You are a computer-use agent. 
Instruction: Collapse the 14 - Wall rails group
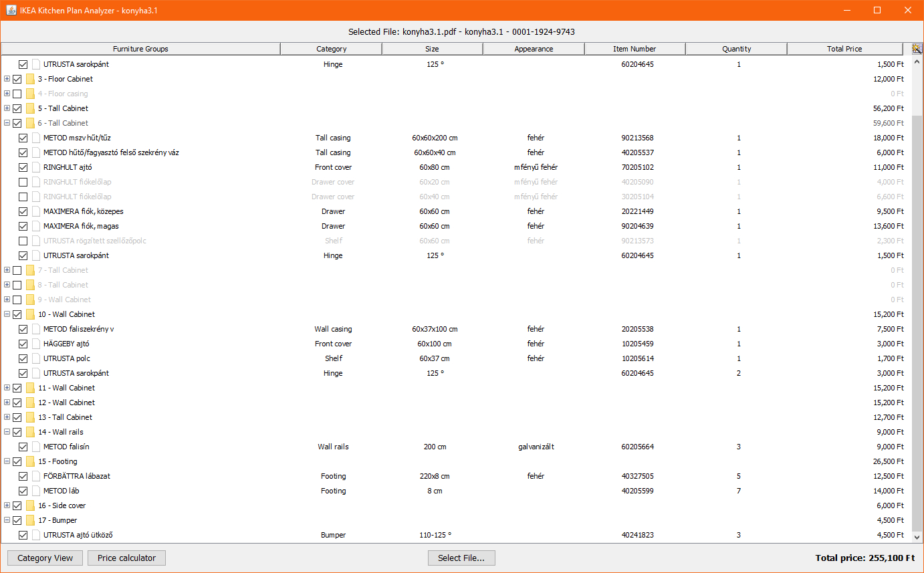click(x=7, y=432)
